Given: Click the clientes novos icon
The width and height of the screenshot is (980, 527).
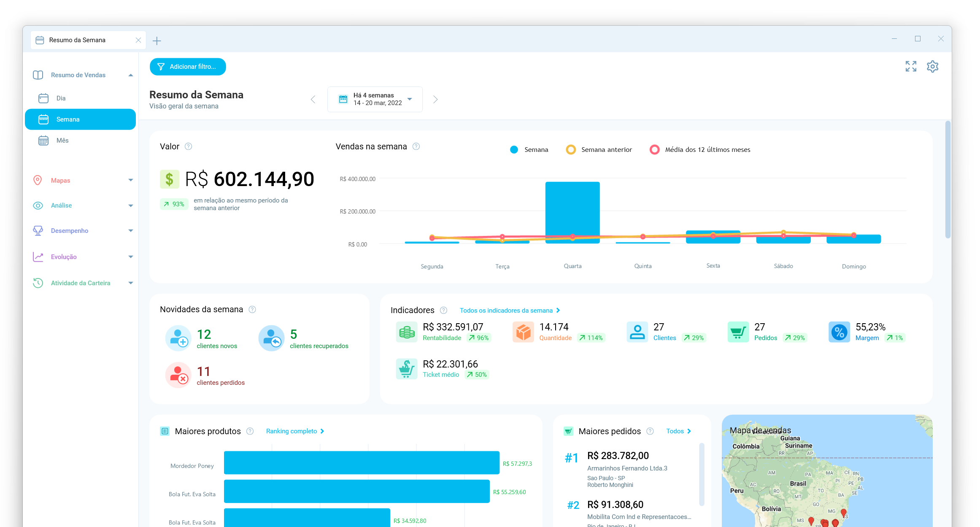Looking at the screenshot, I should coord(178,338).
